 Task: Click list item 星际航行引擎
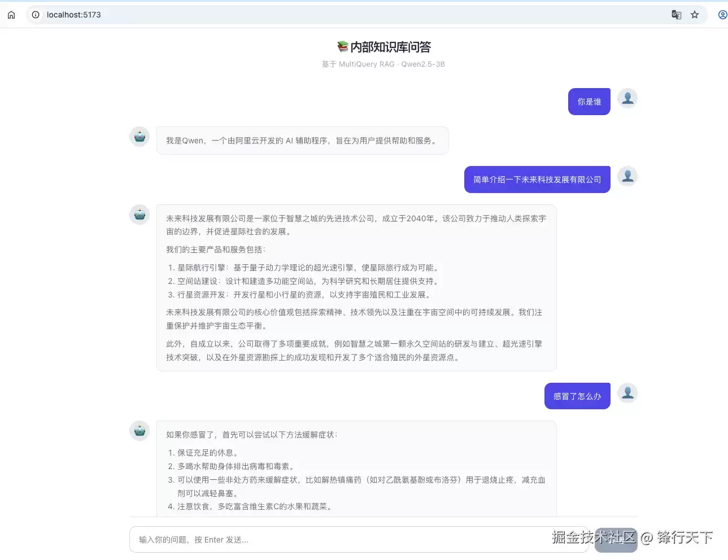click(x=308, y=268)
